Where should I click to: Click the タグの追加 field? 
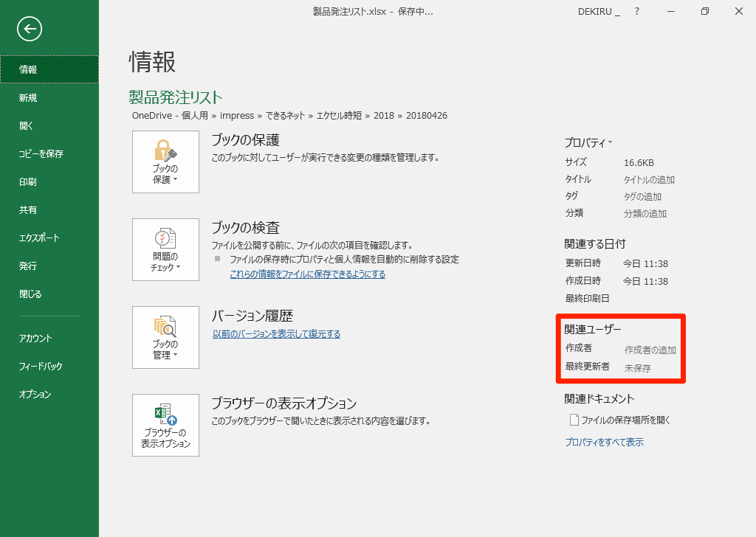click(642, 196)
